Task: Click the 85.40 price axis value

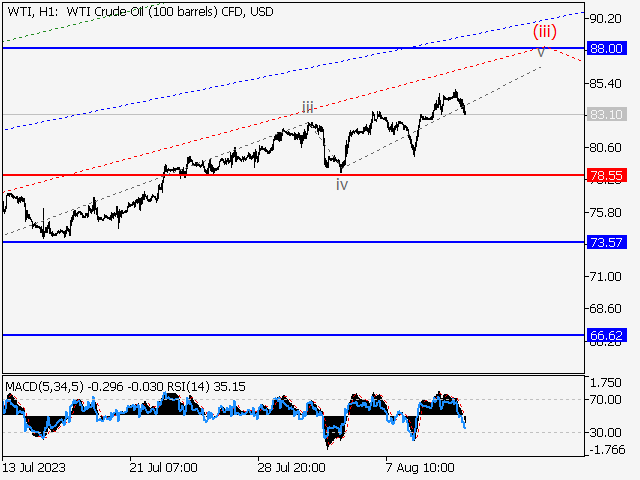Action: tap(606, 84)
